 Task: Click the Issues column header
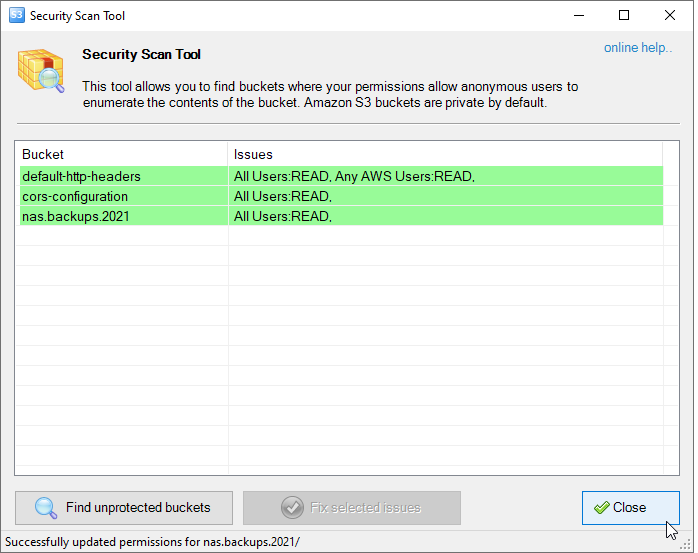pyautogui.click(x=445, y=154)
